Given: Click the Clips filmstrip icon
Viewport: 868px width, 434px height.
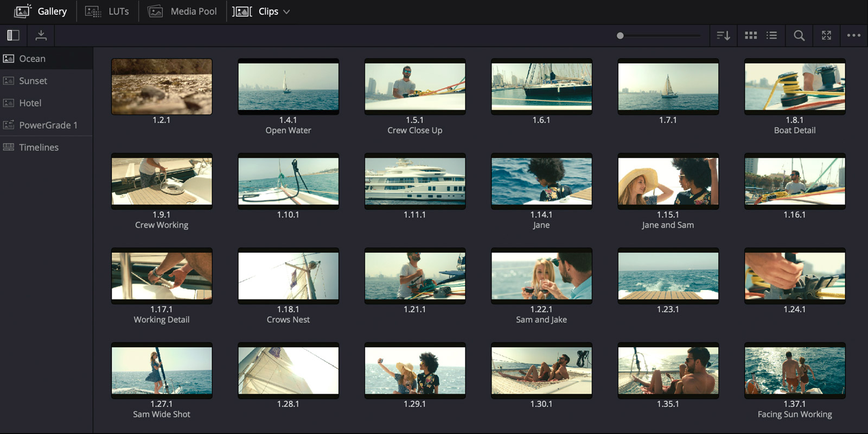Looking at the screenshot, I should coord(242,11).
